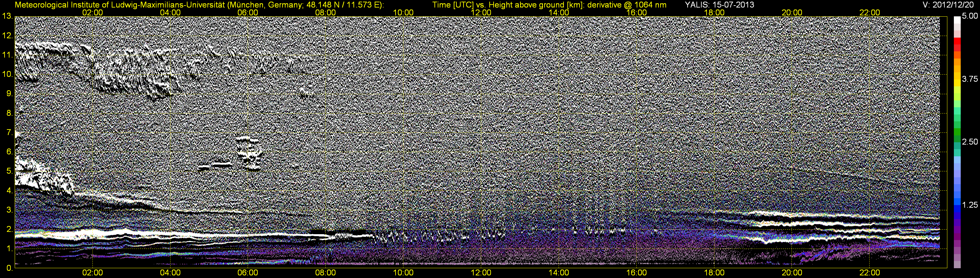The width and height of the screenshot is (980, 278).
Task: Click the 20:00 label on the bottom time axis
Action: (792, 273)
